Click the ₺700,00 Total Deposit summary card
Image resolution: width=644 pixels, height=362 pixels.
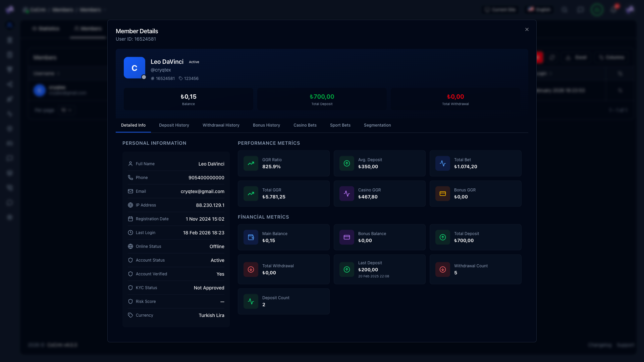point(322,99)
